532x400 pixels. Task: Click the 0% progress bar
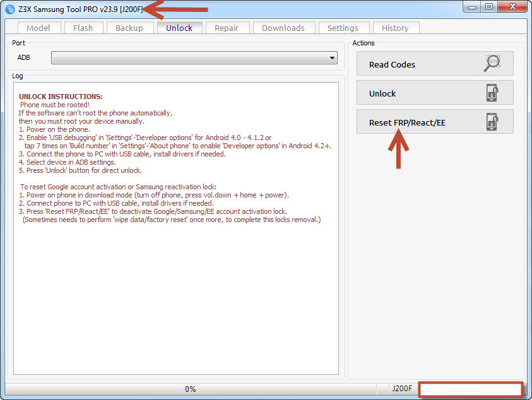191,389
